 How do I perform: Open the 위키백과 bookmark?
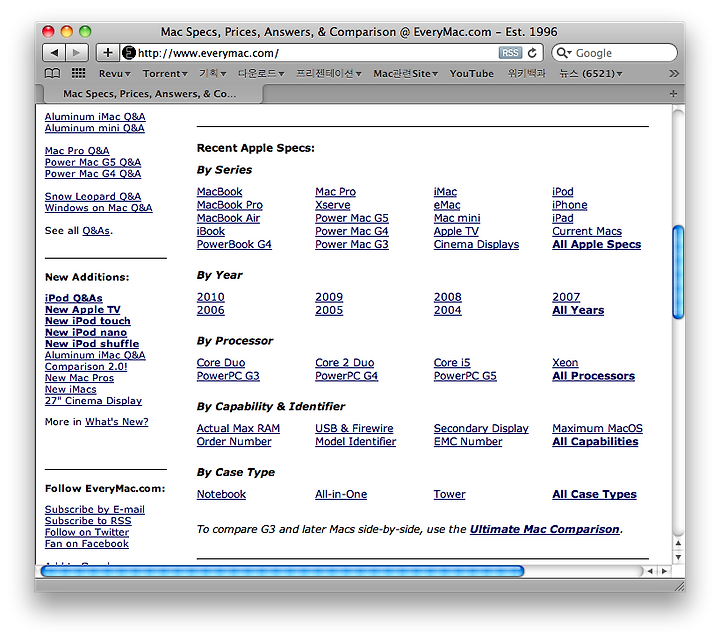click(526, 73)
